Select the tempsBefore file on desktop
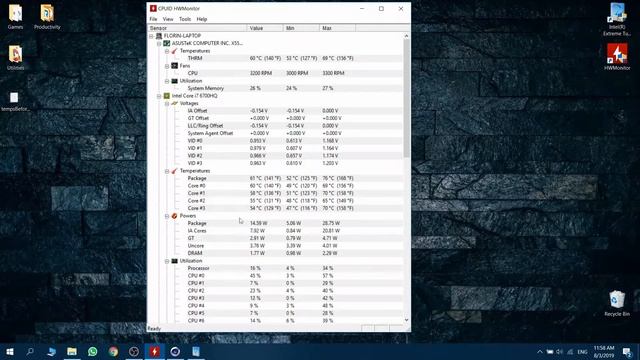 (15, 101)
